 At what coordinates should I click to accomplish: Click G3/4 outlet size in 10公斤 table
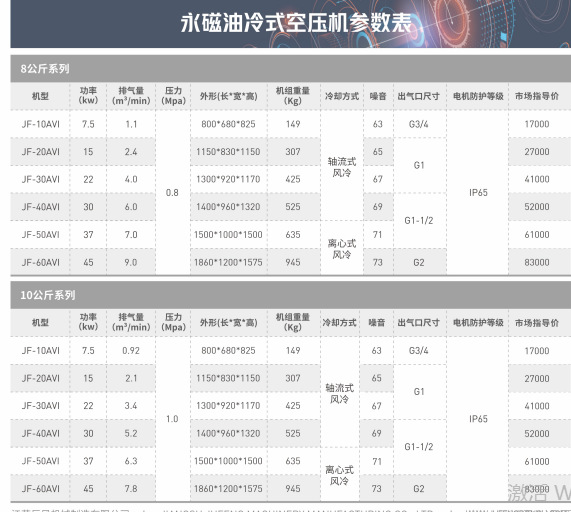(418, 351)
